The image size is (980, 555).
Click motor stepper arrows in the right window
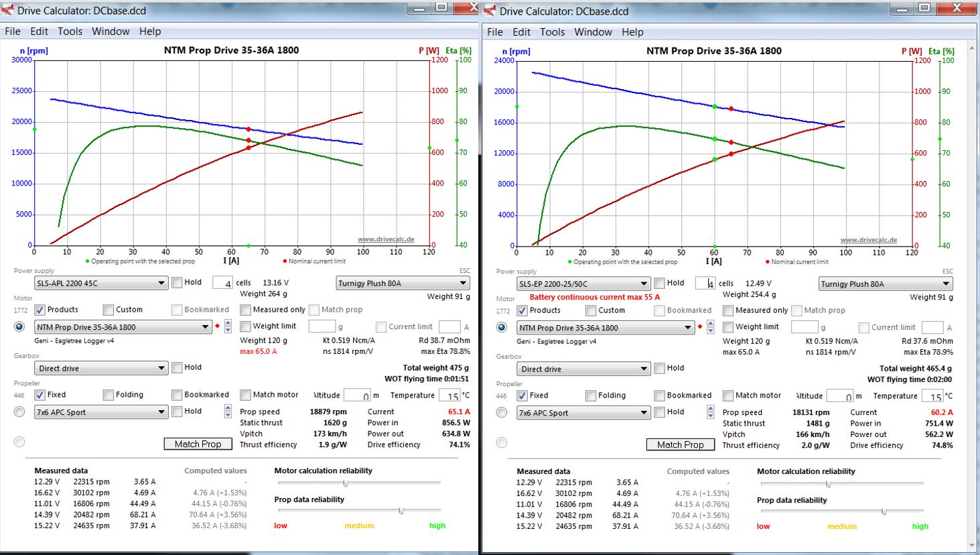[x=710, y=327]
